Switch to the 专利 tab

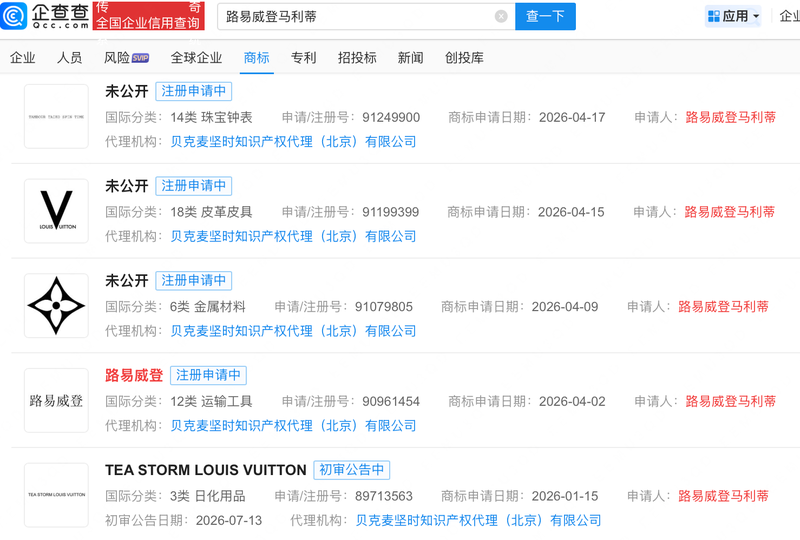pos(304,58)
